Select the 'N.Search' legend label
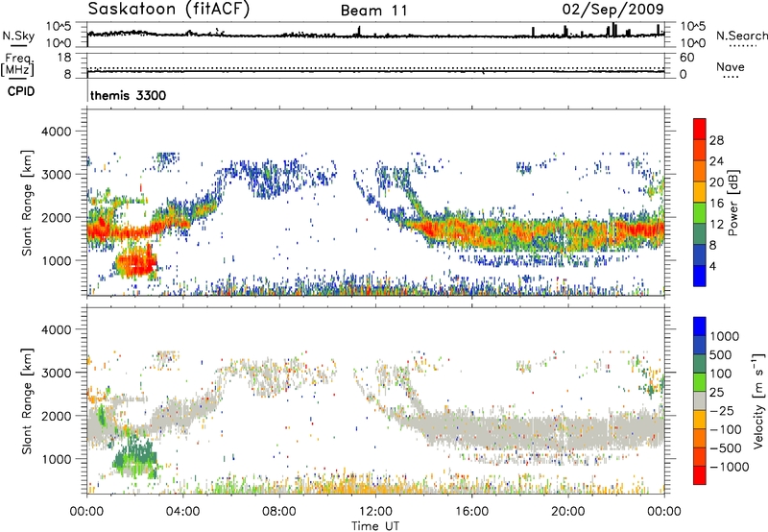This screenshot has height=532, width=768. click(x=741, y=36)
